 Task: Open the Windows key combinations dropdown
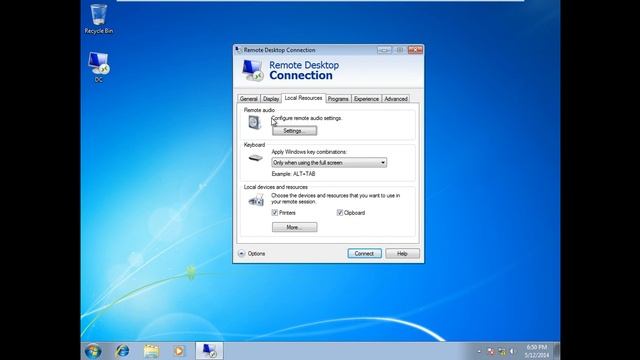tap(329, 162)
